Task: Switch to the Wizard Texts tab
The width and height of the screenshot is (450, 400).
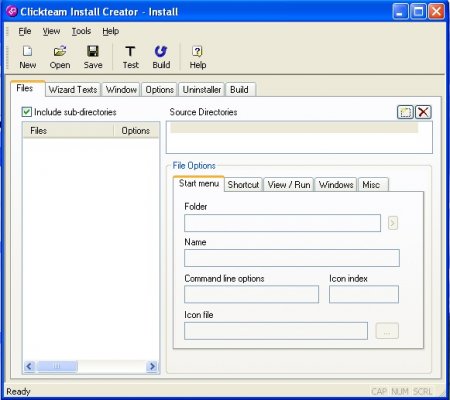Action: tap(73, 90)
